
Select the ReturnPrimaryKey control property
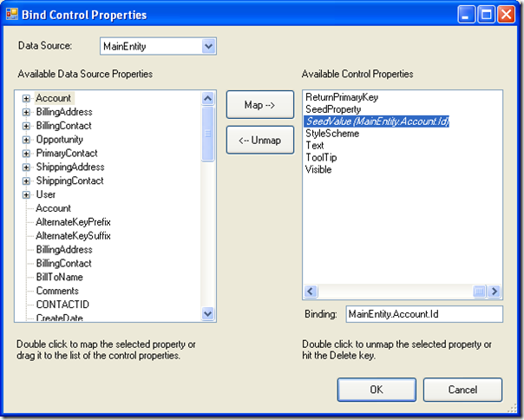[342, 97]
